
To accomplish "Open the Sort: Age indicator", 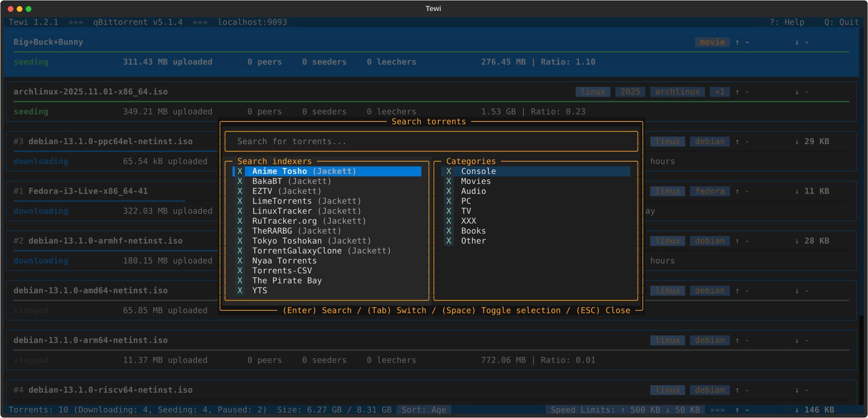I will 424,410.
